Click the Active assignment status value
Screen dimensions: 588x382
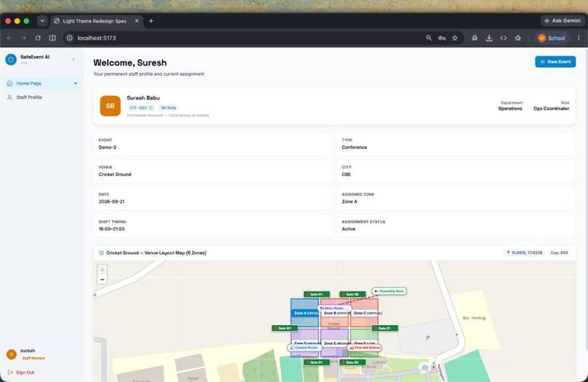tap(349, 229)
